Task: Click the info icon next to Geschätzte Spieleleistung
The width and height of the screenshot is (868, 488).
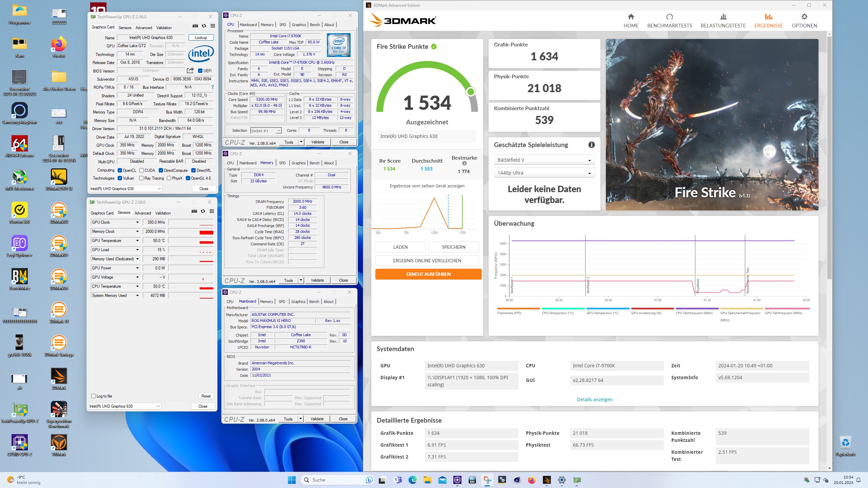Action: point(591,145)
